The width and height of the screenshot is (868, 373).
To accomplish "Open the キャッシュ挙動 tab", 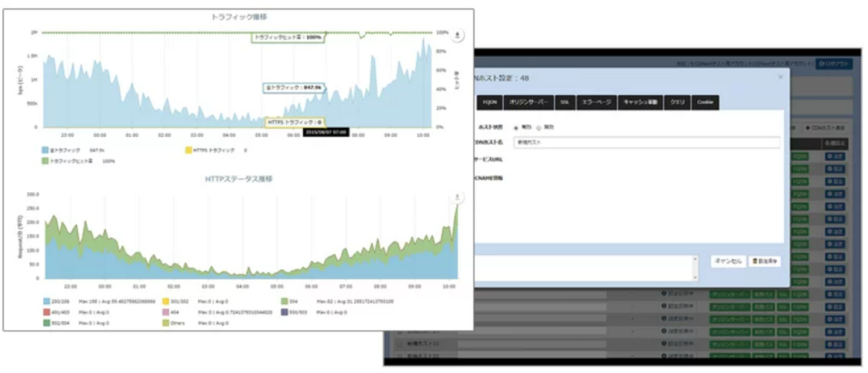I will coord(641,102).
